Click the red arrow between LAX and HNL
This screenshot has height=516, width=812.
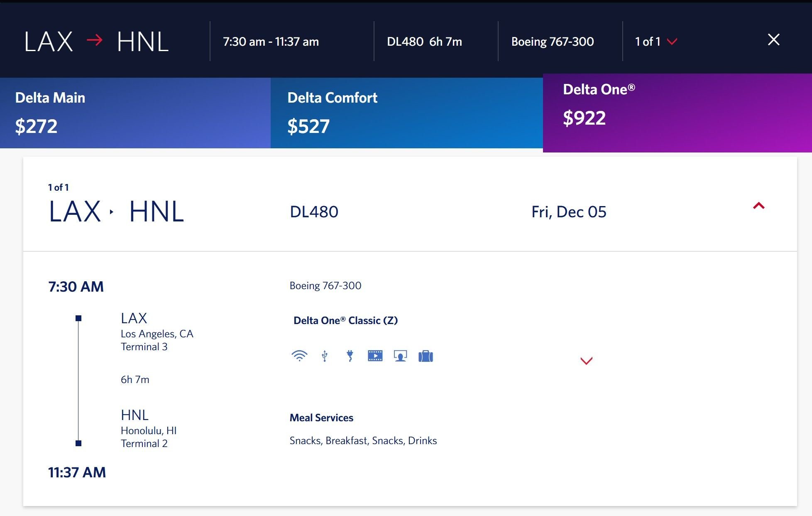click(95, 40)
